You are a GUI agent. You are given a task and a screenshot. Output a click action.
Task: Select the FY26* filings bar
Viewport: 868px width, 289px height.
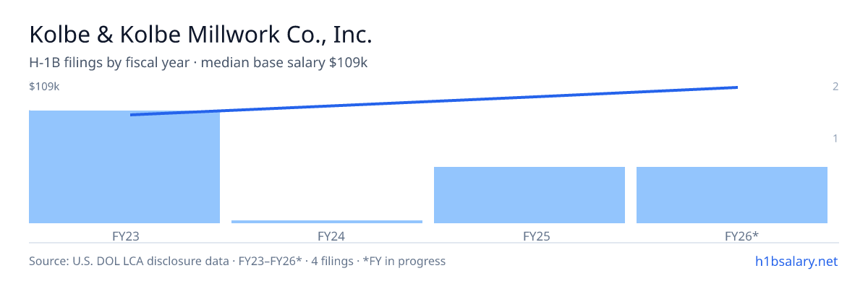point(732,195)
